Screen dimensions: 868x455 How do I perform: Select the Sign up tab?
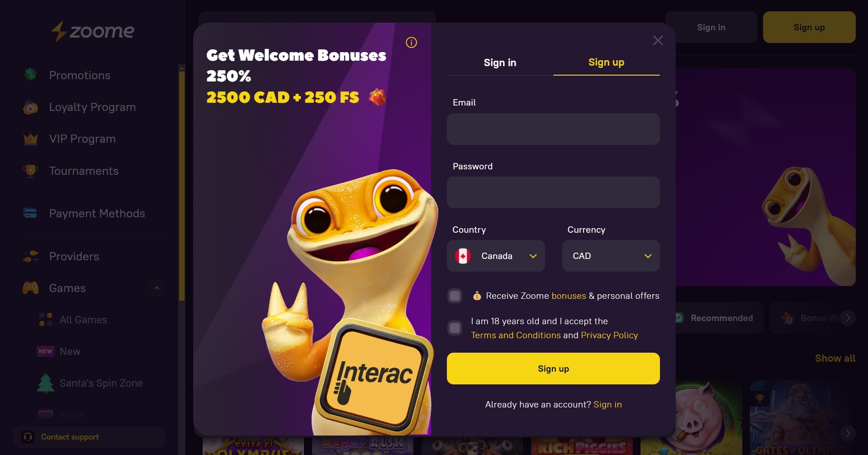pyautogui.click(x=606, y=62)
